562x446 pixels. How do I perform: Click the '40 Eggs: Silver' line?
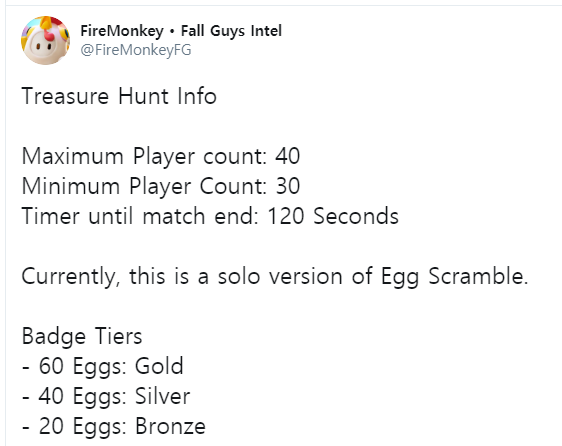106,396
